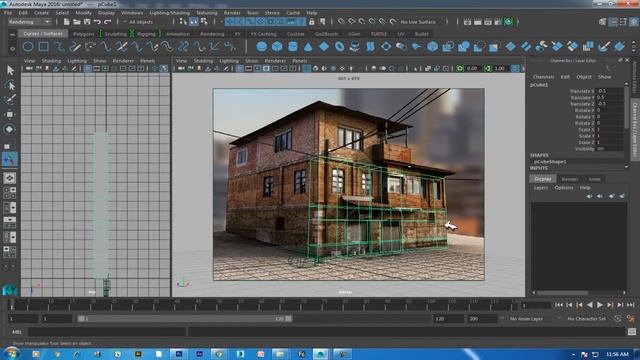Click the layer editor horizontal scrollbar
Viewport: 640px width, 360px height.
563,293
